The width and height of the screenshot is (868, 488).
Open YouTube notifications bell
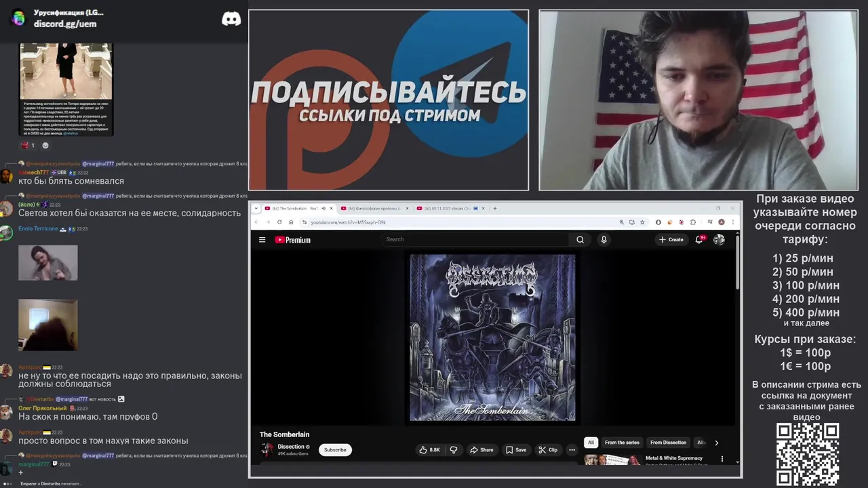[x=699, y=239]
